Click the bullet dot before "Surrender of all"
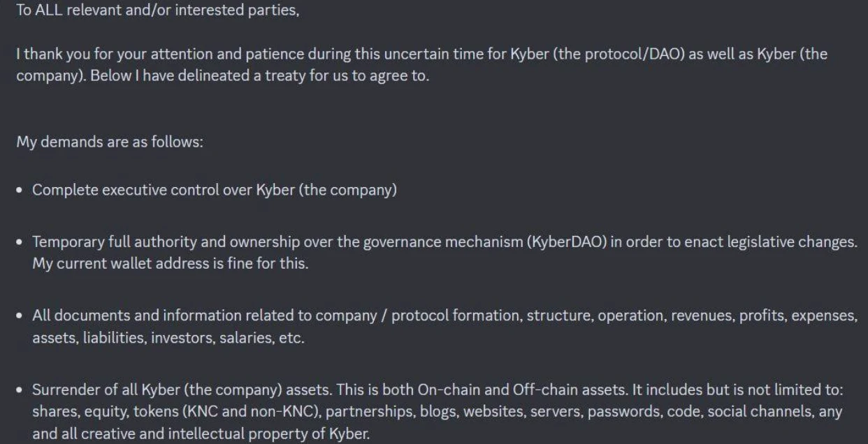868x444 pixels. point(21,389)
